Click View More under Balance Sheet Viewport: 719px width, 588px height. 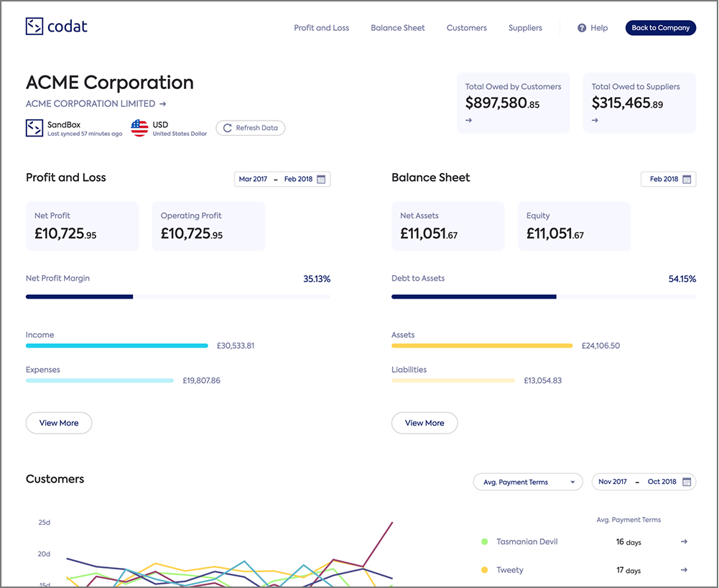coord(425,423)
